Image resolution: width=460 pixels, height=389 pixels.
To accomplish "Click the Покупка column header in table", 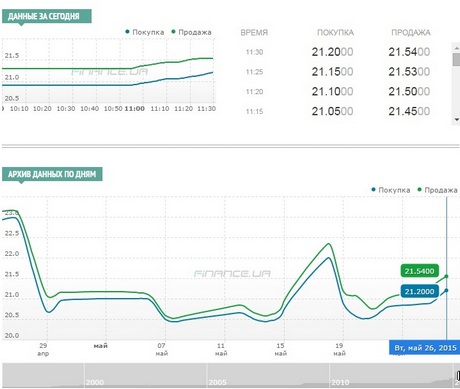I will click(335, 33).
